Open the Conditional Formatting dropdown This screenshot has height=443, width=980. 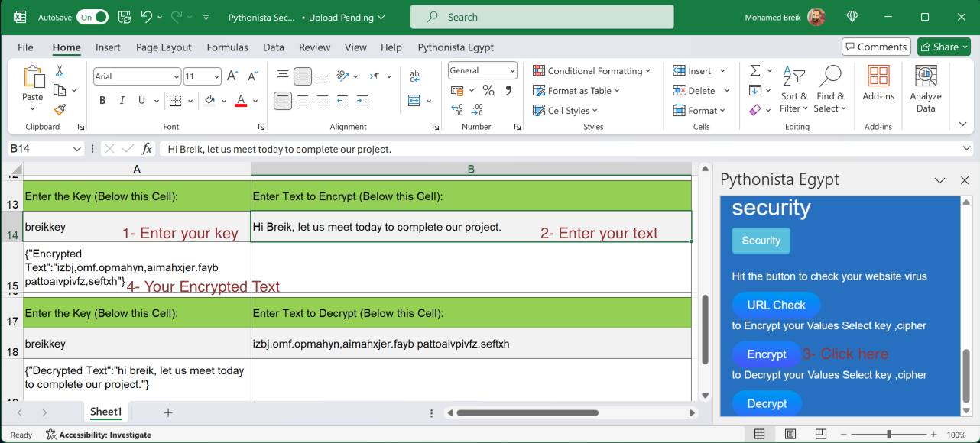(592, 70)
